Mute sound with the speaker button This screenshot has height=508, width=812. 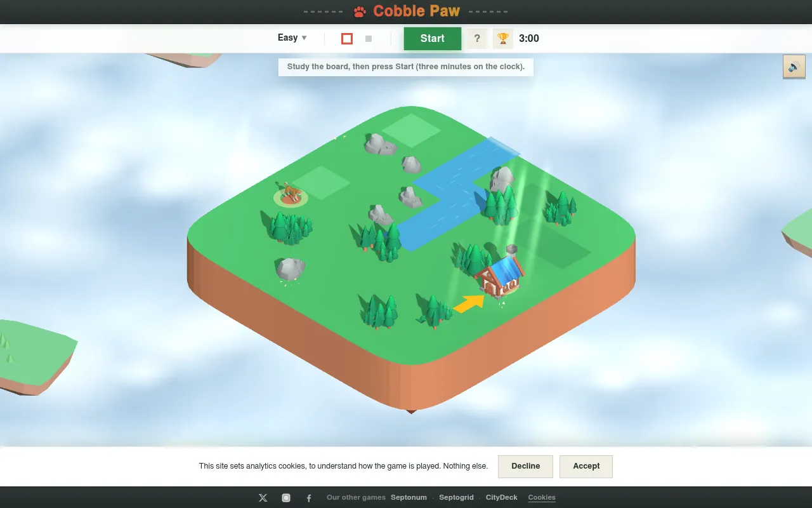pyautogui.click(x=794, y=67)
